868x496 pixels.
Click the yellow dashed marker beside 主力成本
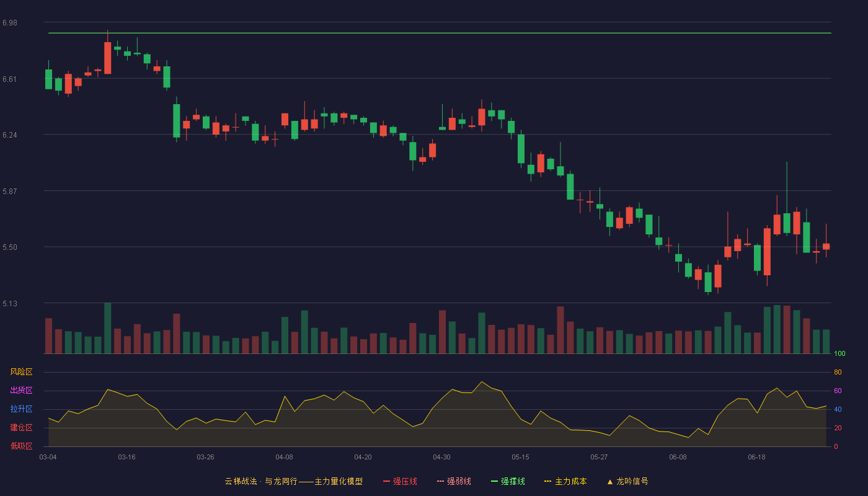point(548,481)
